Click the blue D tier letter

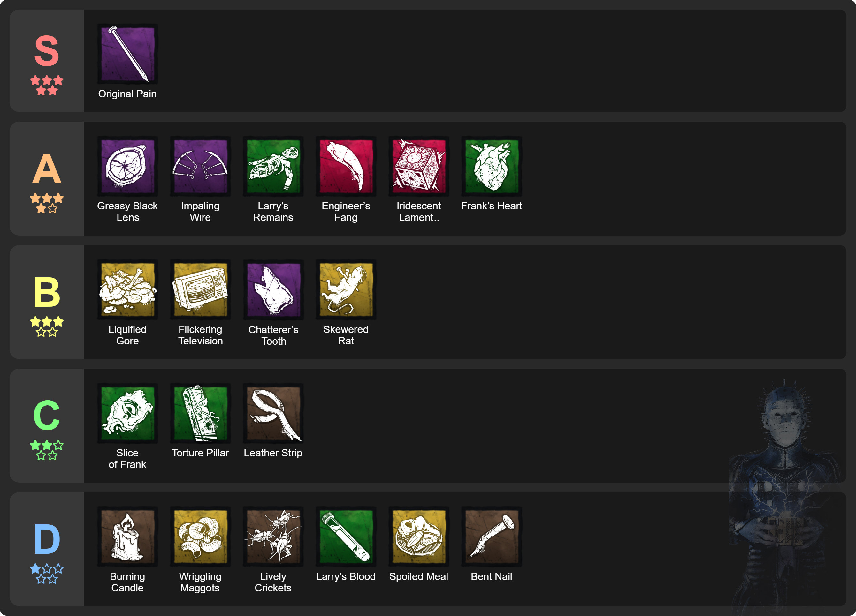47,539
